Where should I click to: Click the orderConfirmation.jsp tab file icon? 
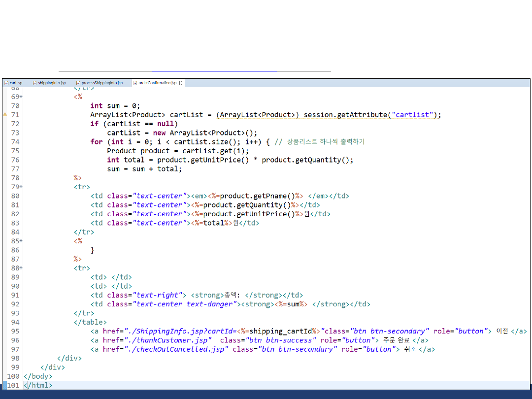(x=135, y=83)
